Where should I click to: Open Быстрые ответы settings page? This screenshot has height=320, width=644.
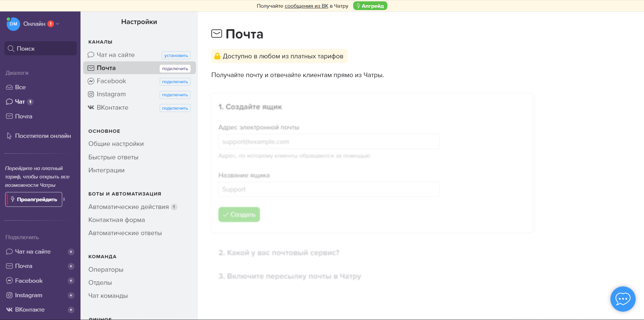point(113,157)
